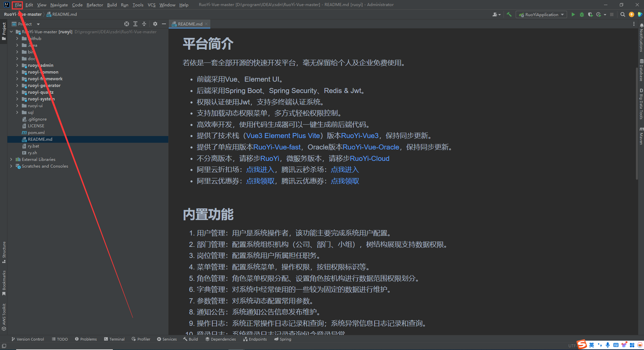The image size is (644, 350).
Task: Click the editor vertical scrollbar
Action: [x=636, y=123]
